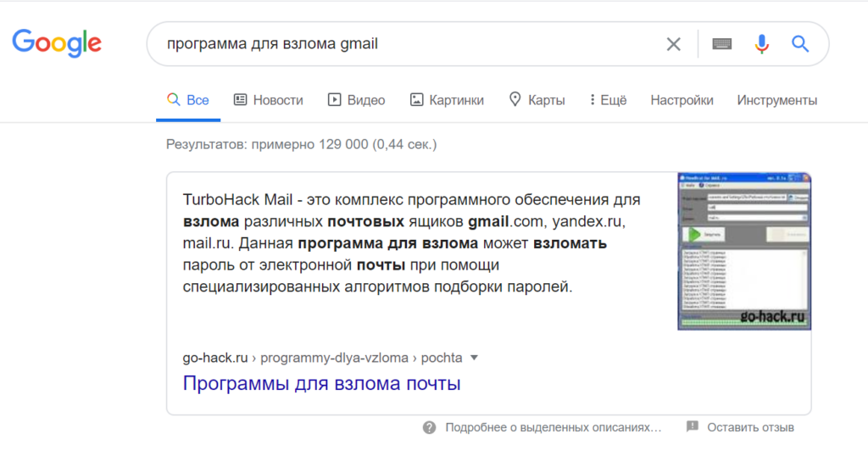Click the feedback flag icon beside Оставить отзыв
The height and width of the screenshot is (467, 868).
coord(693,426)
